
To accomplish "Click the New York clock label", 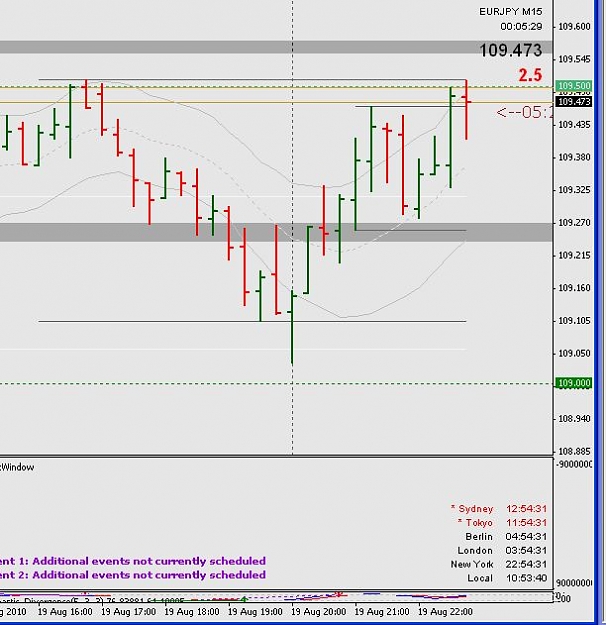I will [x=472, y=564].
